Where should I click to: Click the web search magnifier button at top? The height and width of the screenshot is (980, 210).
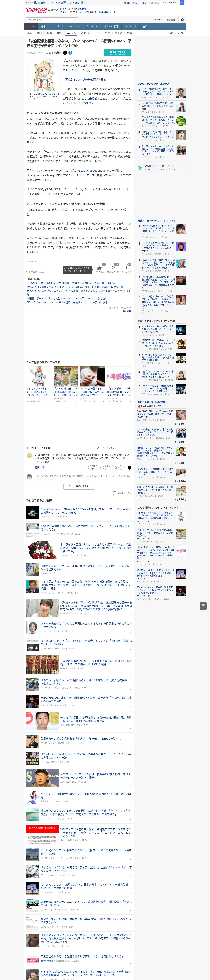click(x=182, y=3)
